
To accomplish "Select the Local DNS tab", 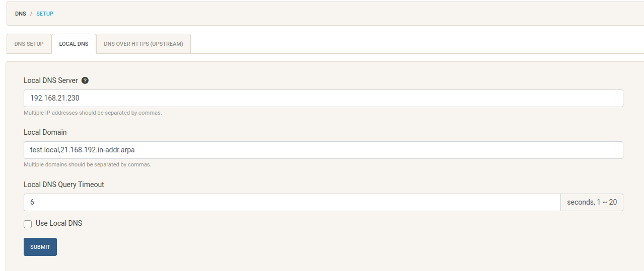I will coord(74,44).
